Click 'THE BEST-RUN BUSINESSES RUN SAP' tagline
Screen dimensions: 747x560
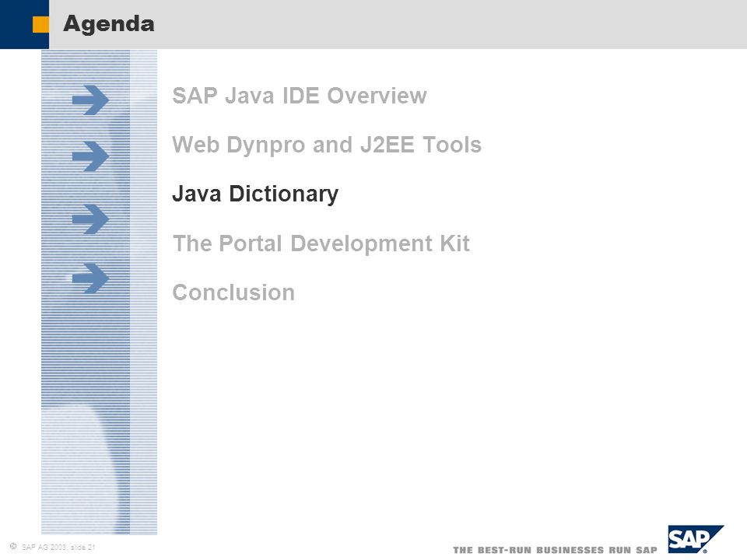pyautogui.click(x=555, y=550)
